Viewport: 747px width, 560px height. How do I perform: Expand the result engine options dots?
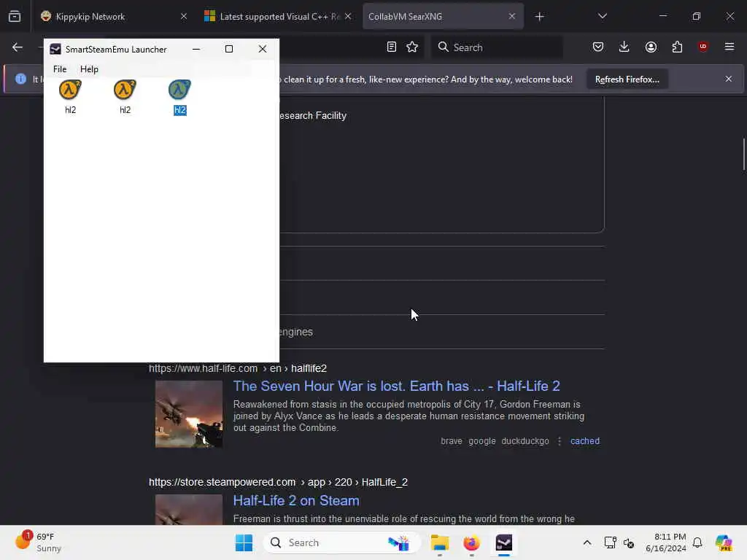click(x=560, y=441)
